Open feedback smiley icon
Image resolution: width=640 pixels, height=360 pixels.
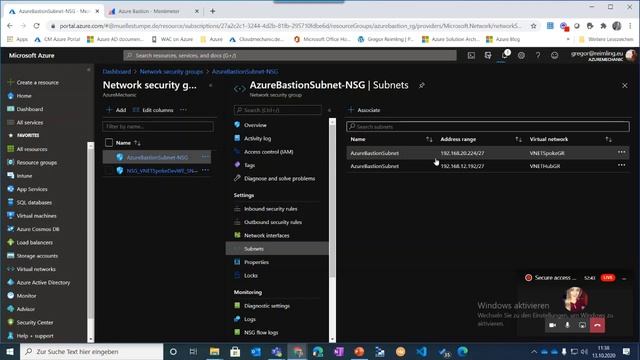[x=554, y=55]
